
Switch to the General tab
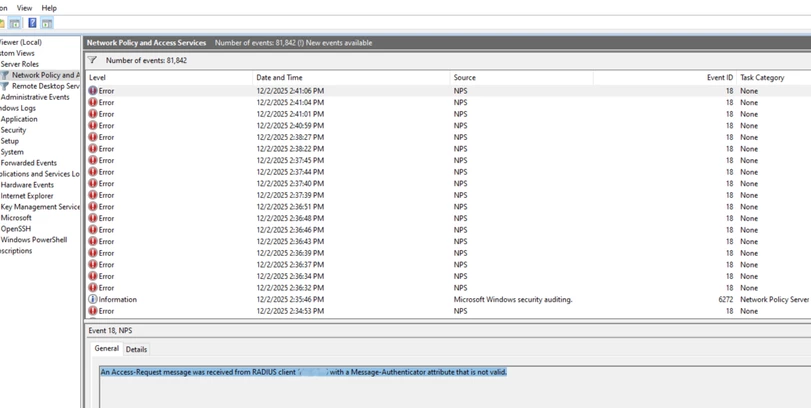pyautogui.click(x=107, y=349)
